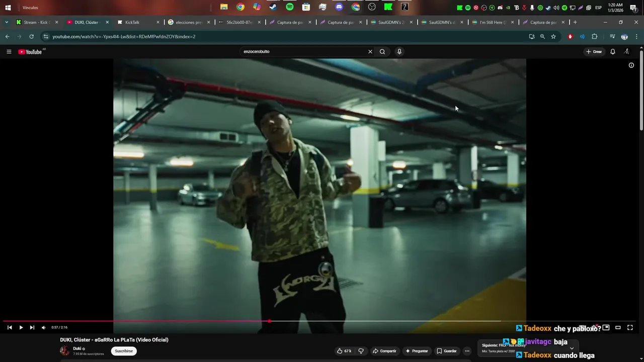The image size is (644, 362).
Task: Go back in browser history
Action: [7, 37]
